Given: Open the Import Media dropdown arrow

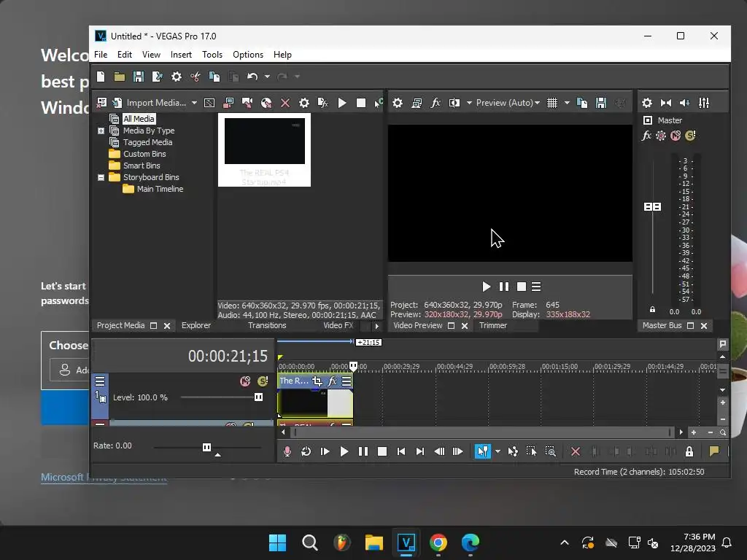Looking at the screenshot, I should [x=194, y=103].
